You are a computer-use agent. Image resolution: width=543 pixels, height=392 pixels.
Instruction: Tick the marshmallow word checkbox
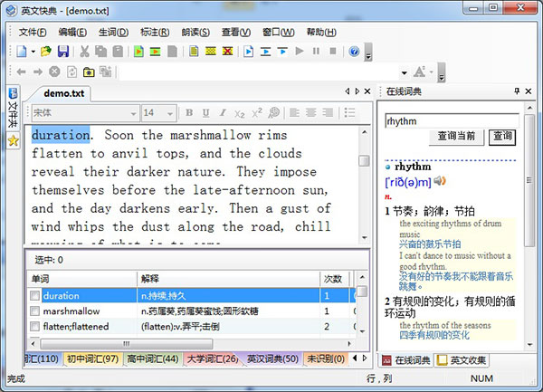coord(35,311)
